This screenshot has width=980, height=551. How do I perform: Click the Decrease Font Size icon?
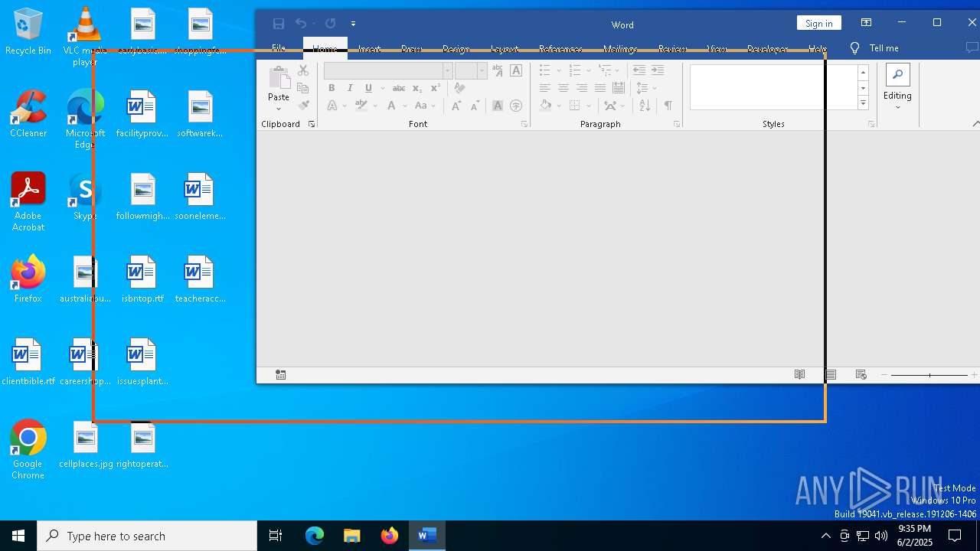[475, 106]
